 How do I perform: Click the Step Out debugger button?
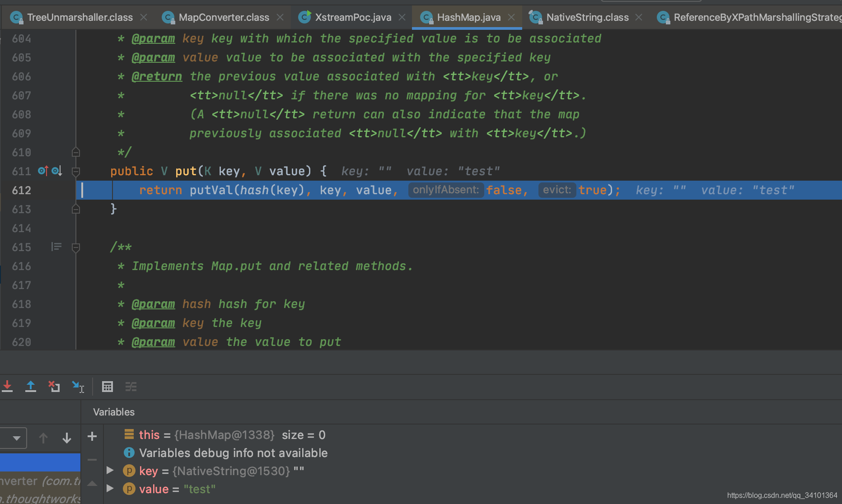(x=31, y=387)
